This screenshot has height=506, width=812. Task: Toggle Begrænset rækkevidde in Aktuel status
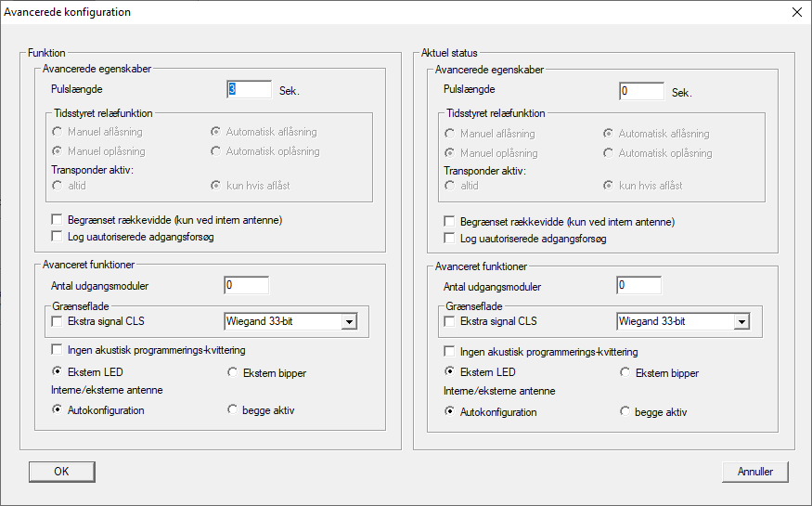coord(450,222)
